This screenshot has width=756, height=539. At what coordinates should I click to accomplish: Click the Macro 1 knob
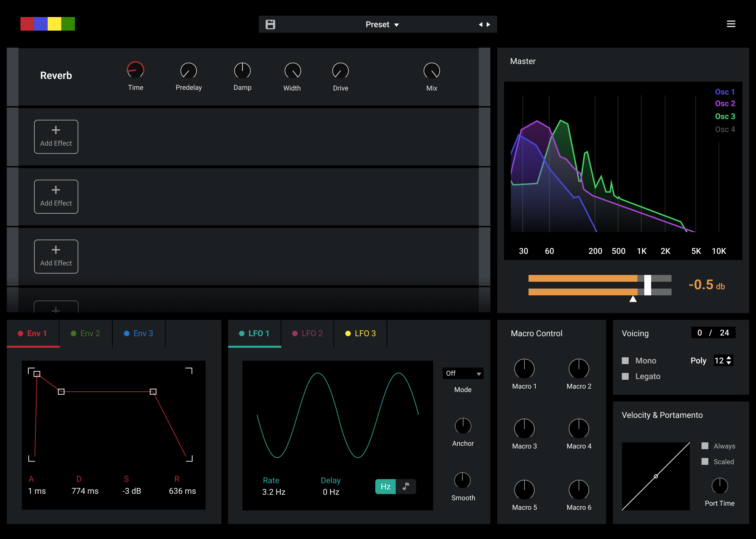524,369
